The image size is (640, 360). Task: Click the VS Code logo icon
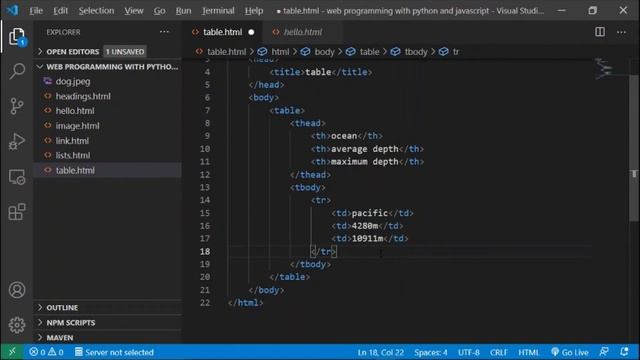coord(13,10)
